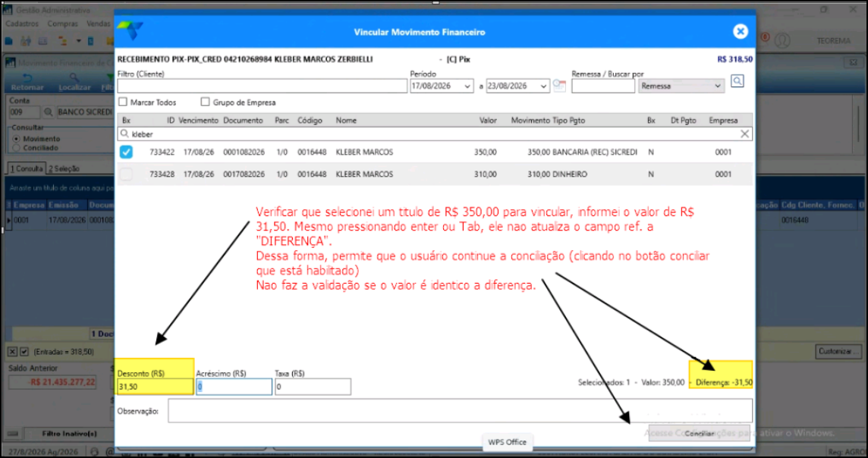The image size is (868, 458).
Task: Toggle the checked box beside Entradas = 318,50
Action: pyautogui.click(x=24, y=351)
